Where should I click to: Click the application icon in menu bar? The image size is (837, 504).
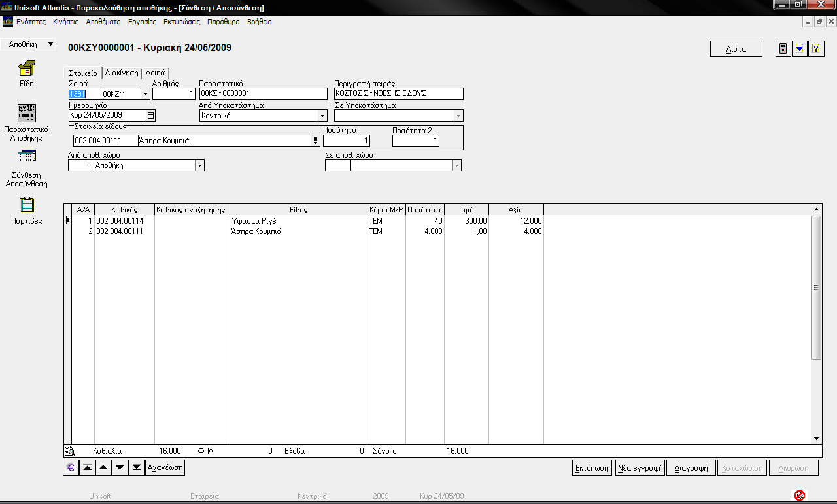pyautogui.click(x=8, y=22)
